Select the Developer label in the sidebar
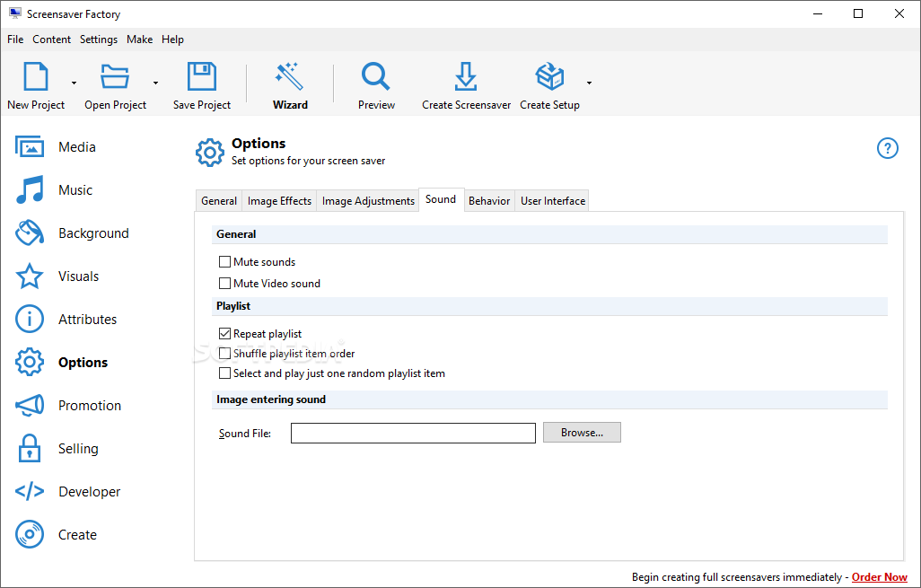Screen dimensions: 921x588 click(x=89, y=491)
